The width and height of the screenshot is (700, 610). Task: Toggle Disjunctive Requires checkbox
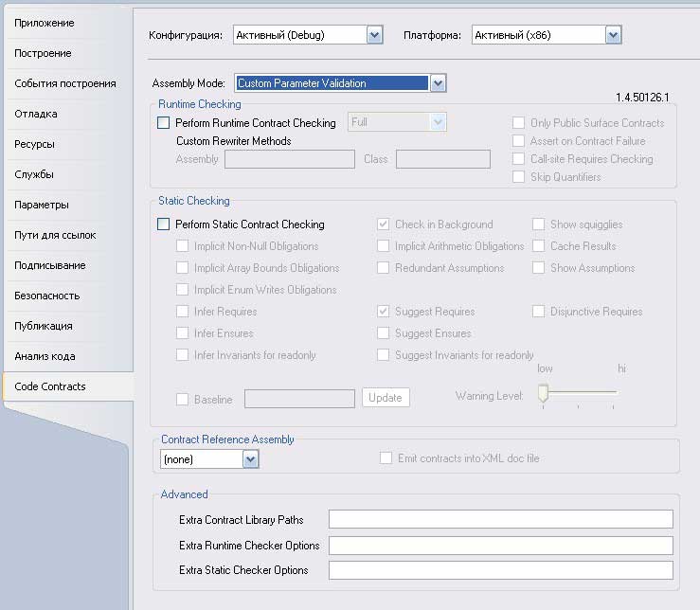538,312
